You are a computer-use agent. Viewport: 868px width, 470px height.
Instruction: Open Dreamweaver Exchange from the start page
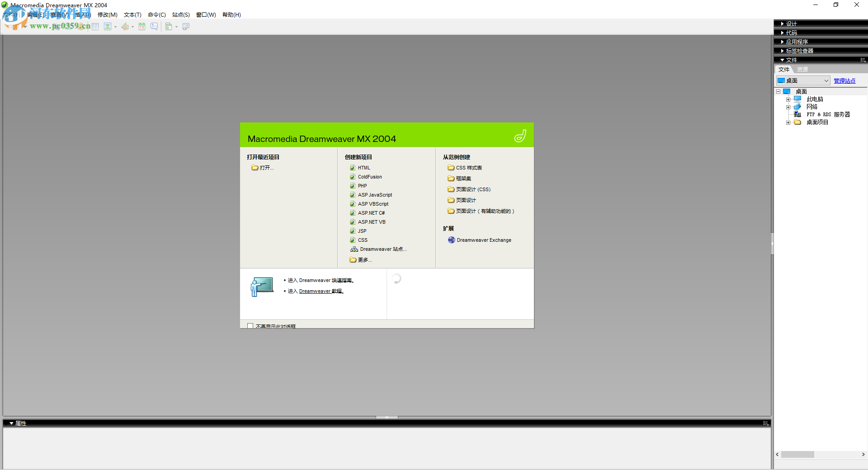pyautogui.click(x=484, y=240)
